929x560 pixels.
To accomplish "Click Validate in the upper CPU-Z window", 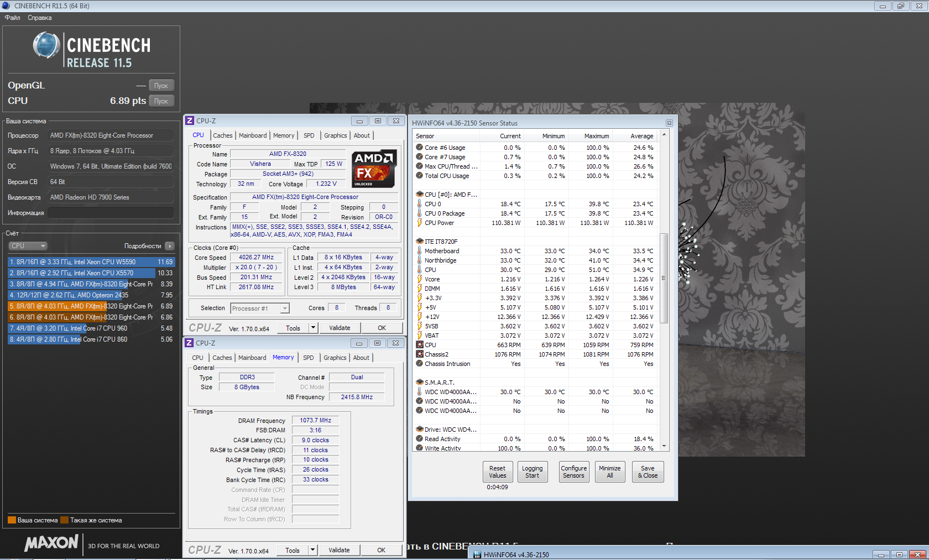I will click(340, 328).
